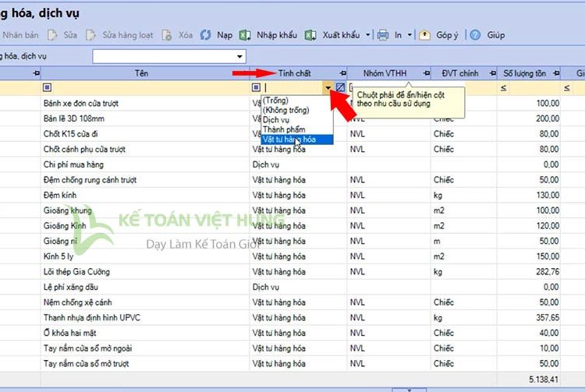This screenshot has width=585, height=392.
Task: Clear the Tính chất filter icon
Action: coord(340,87)
